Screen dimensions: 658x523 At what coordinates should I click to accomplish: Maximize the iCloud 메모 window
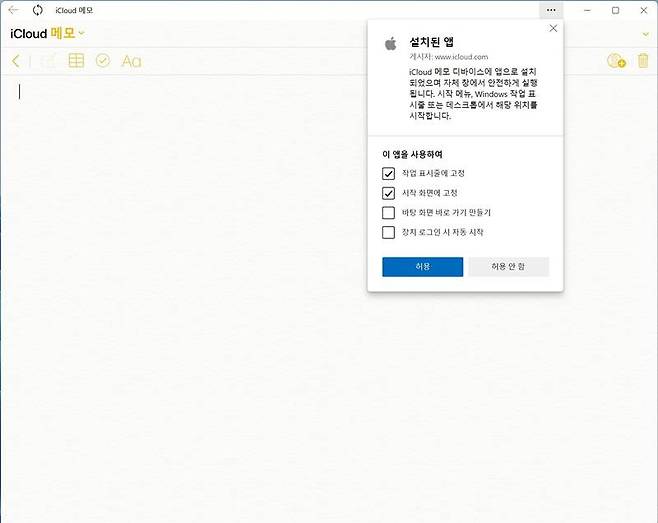pos(616,10)
